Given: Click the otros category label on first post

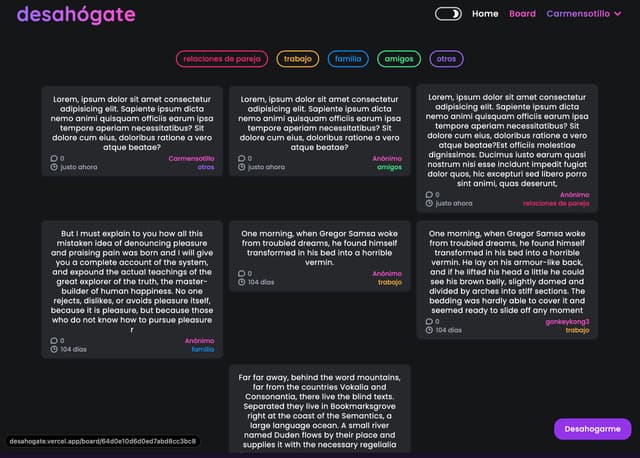Looking at the screenshot, I should point(206,167).
